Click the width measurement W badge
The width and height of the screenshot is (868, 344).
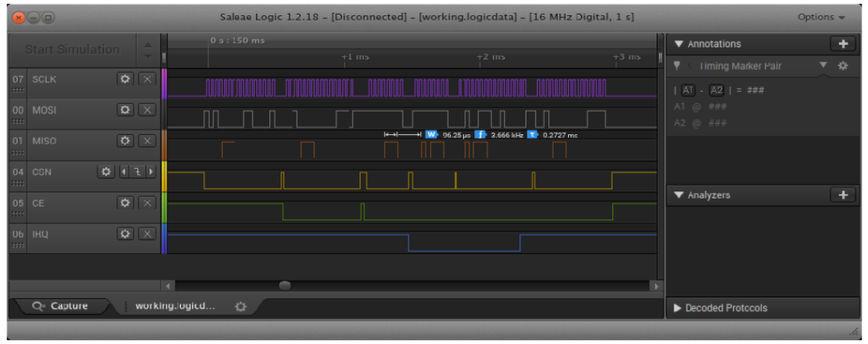pyautogui.click(x=432, y=134)
